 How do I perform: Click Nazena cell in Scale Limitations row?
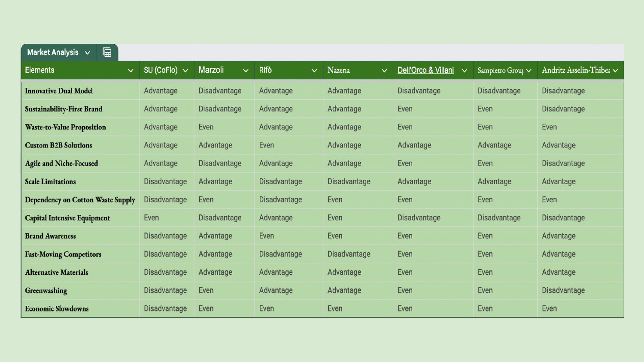coord(358,181)
